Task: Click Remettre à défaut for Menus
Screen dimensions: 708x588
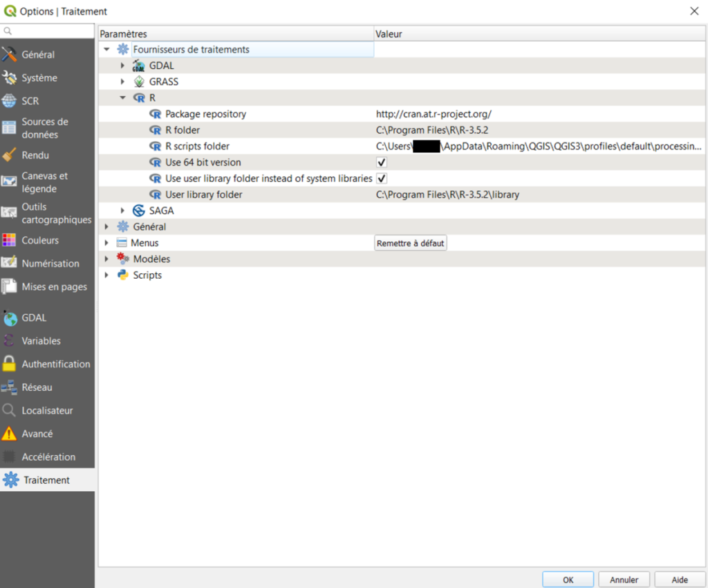Action: (410, 242)
